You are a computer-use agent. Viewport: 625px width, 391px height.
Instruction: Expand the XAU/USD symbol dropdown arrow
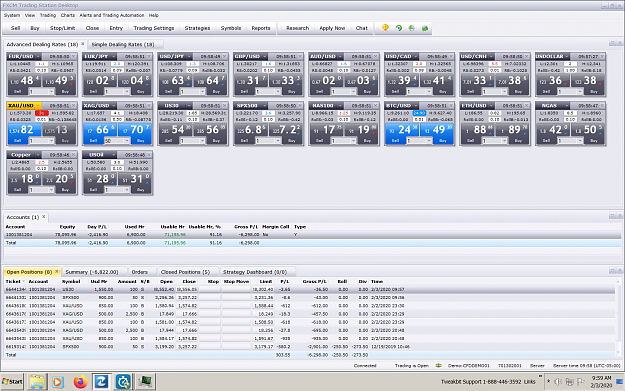[38, 106]
